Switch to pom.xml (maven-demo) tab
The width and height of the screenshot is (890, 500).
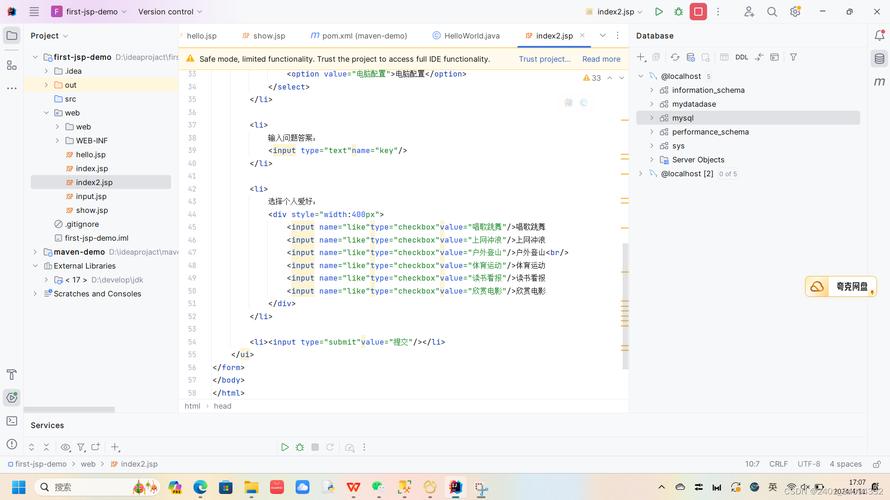[x=359, y=35]
